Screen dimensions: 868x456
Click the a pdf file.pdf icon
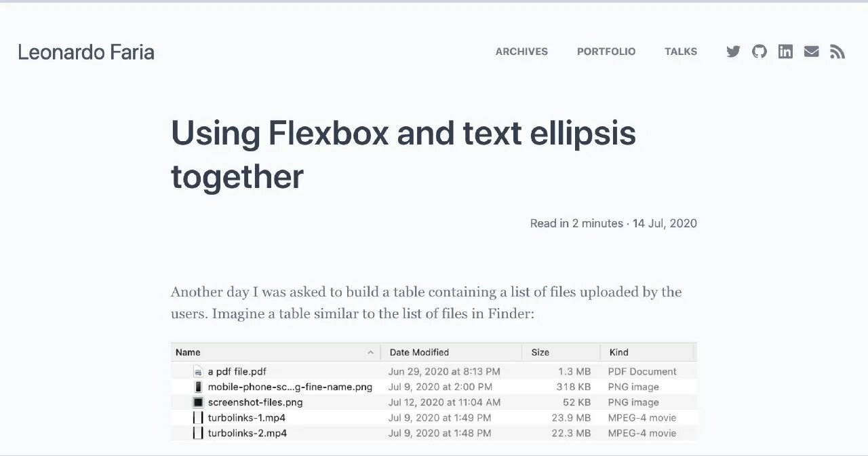click(x=198, y=372)
